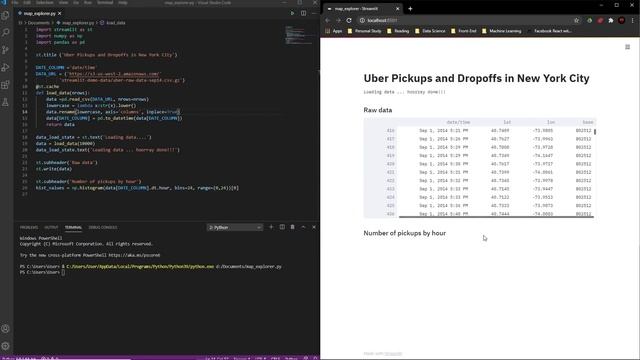Click load_data in the breadcrumb
Screen dimensions: 640x360
(x=116, y=23)
